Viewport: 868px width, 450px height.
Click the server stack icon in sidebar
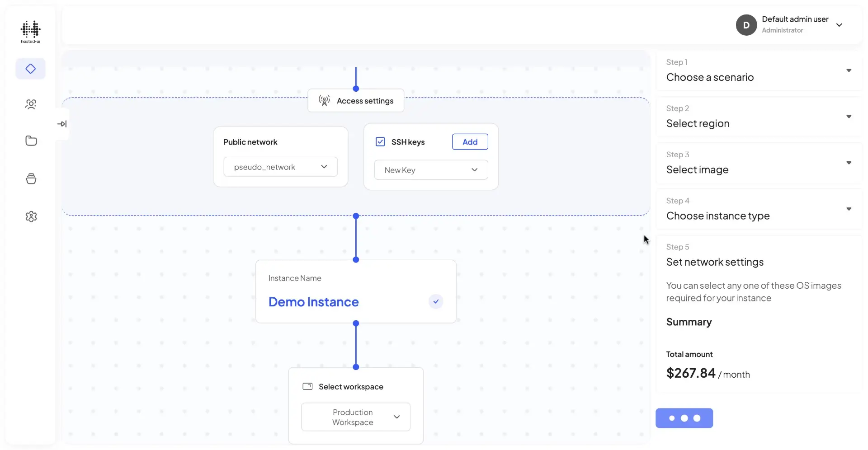pyautogui.click(x=30, y=178)
